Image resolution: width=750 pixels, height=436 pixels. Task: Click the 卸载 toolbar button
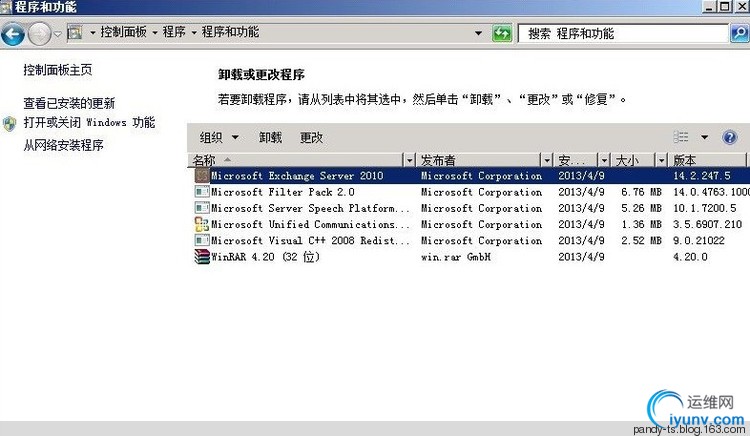click(270, 138)
